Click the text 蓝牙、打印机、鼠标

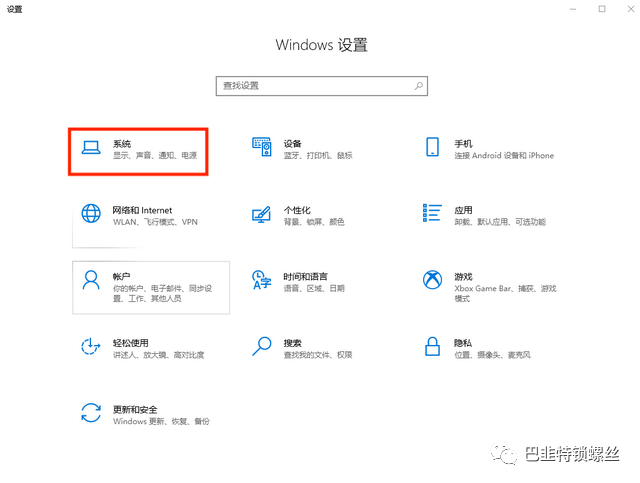318,156
